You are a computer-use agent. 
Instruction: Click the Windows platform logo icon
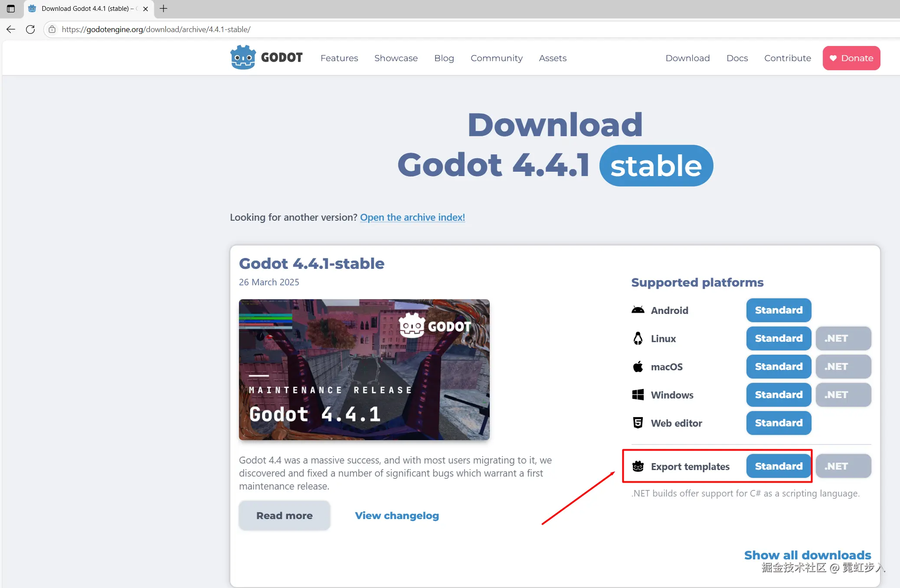[x=638, y=395]
